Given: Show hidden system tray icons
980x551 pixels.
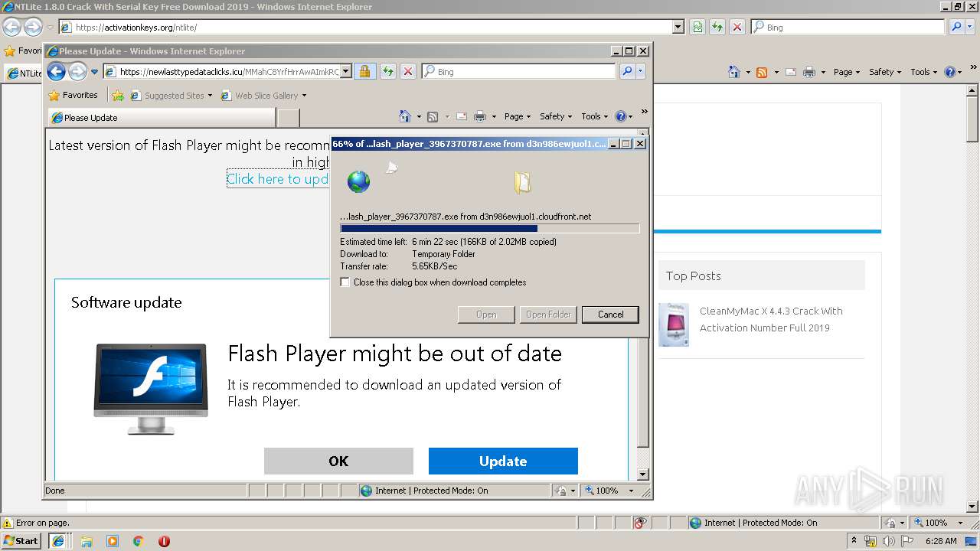Looking at the screenshot, I should pos(854,541).
